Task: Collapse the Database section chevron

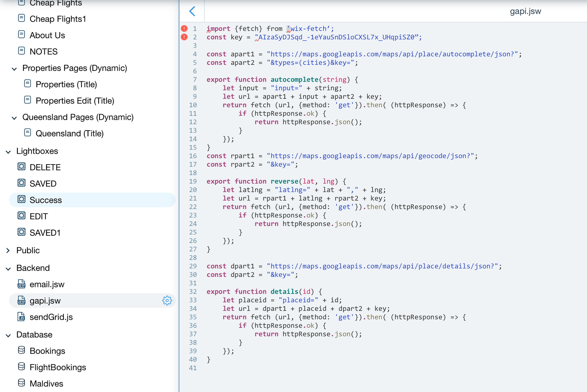Action: click(8, 335)
